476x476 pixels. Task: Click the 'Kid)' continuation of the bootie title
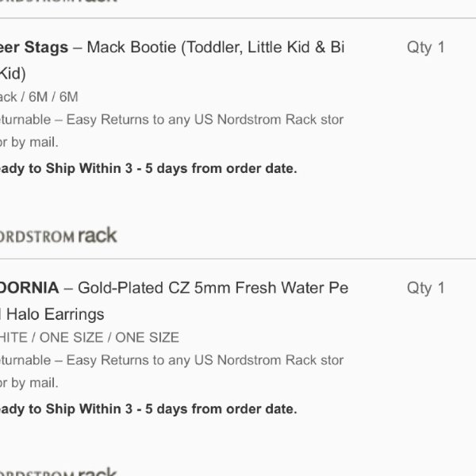(x=13, y=74)
